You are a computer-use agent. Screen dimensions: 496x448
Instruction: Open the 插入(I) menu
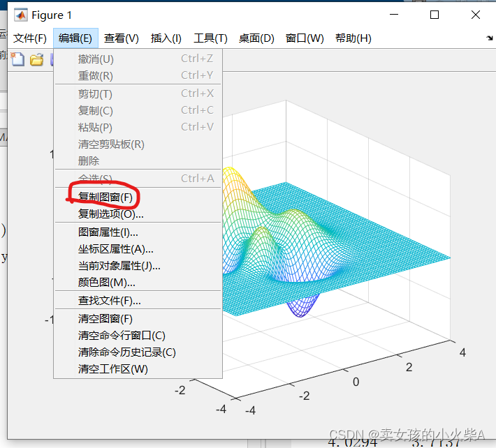click(x=166, y=38)
